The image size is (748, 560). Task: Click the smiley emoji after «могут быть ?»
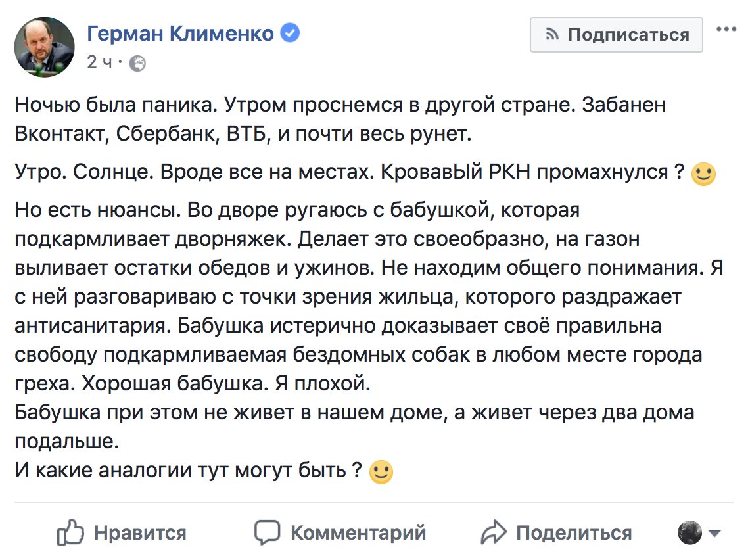pos(381,471)
